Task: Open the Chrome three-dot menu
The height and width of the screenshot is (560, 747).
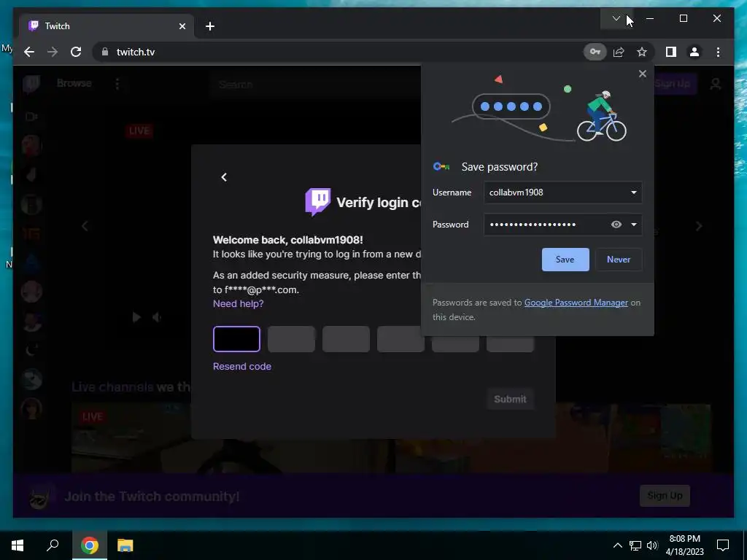Action: pos(718,52)
